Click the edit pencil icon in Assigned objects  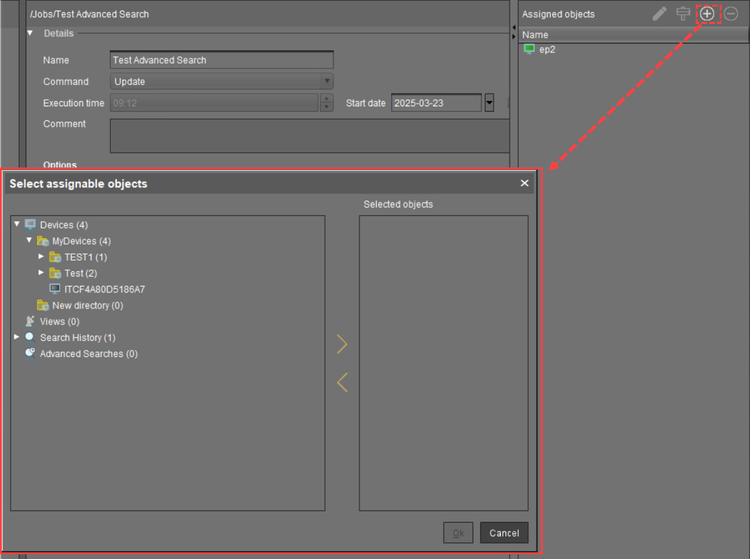pyautogui.click(x=659, y=14)
